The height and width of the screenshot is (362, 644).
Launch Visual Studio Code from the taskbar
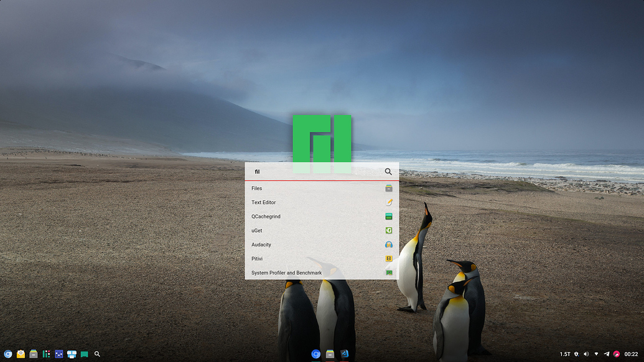pyautogui.click(x=344, y=353)
